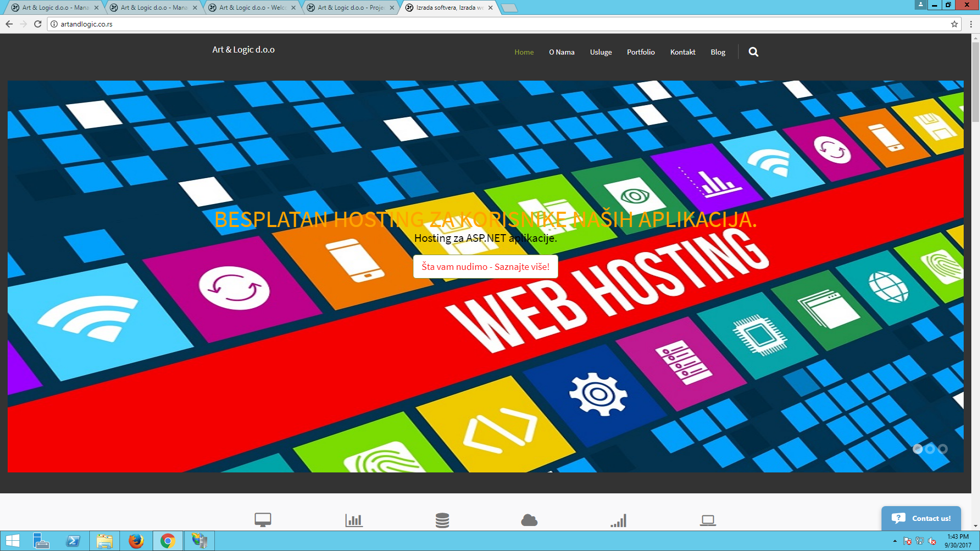Open the O Nama menu item
Screen dimensions: 980x551
pyautogui.click(x=561, y=52)
